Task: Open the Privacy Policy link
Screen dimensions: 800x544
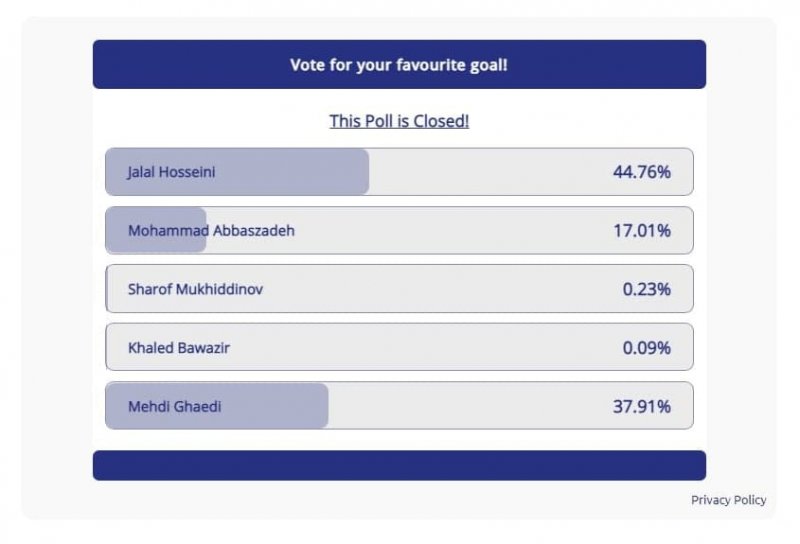Action: point(728,500)
